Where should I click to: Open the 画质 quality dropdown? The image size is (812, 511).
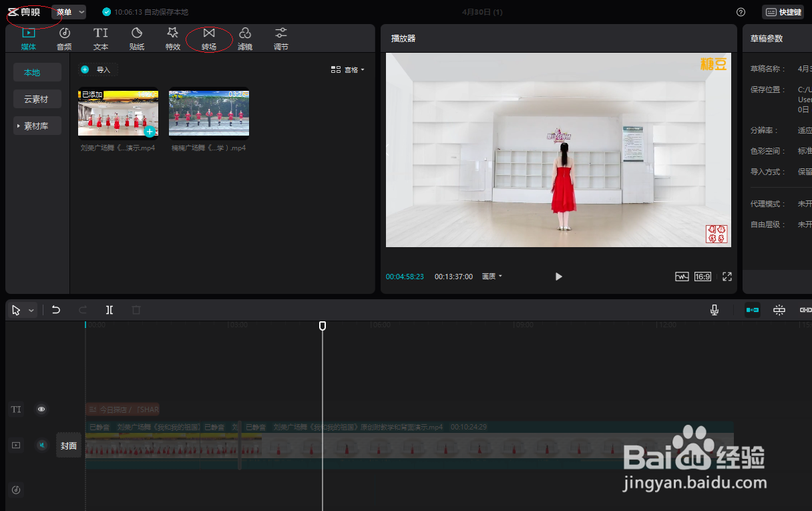click(492, 277)
